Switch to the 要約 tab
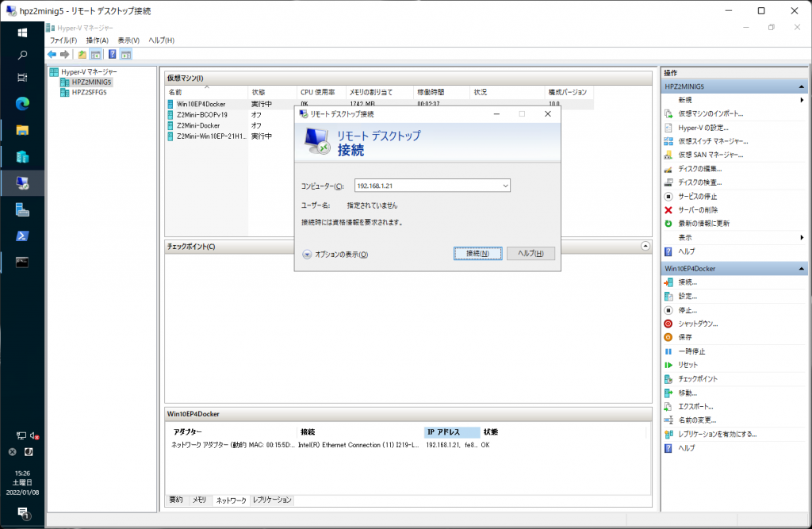Image resolution: width=812 pixels, height=529 pixels. pyautogui.click(x=176, y=500)
